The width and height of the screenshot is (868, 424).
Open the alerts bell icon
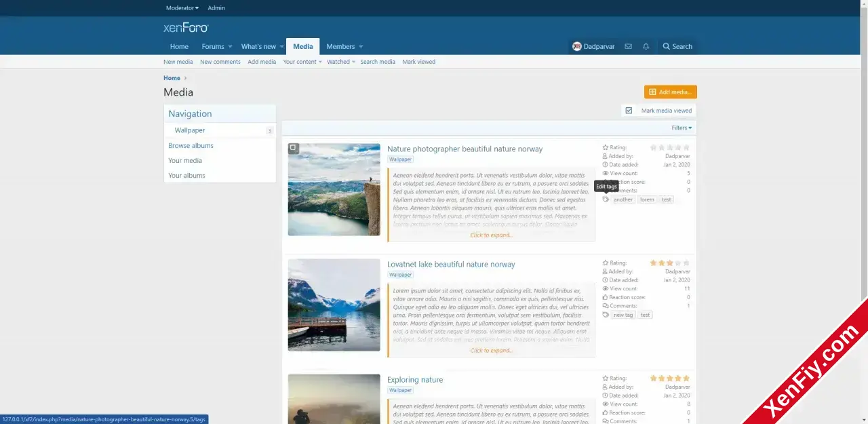tap(646, 47)
